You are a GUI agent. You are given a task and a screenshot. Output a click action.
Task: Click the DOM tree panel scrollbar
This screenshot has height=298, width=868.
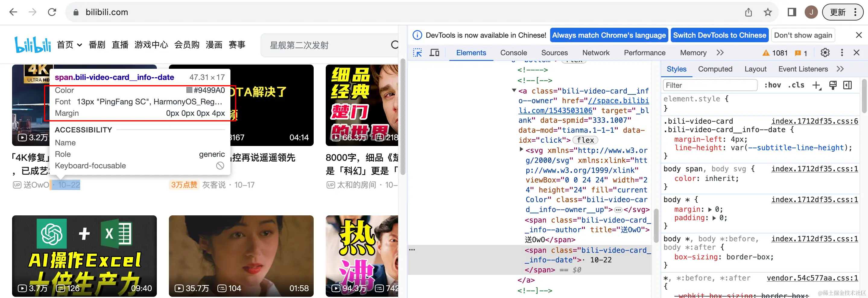tap(656, 225)
